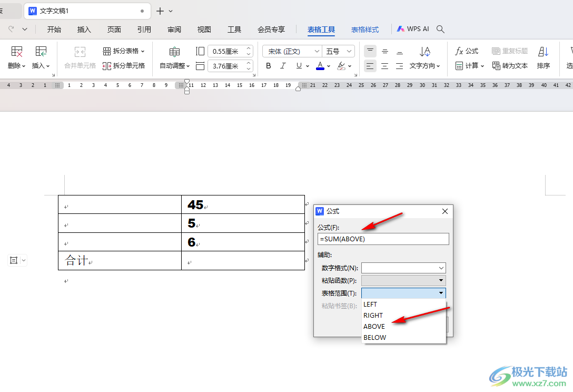Viewport: 573px width, 392px height.
Task: Open the new tab options chevron
Action: 171,12
